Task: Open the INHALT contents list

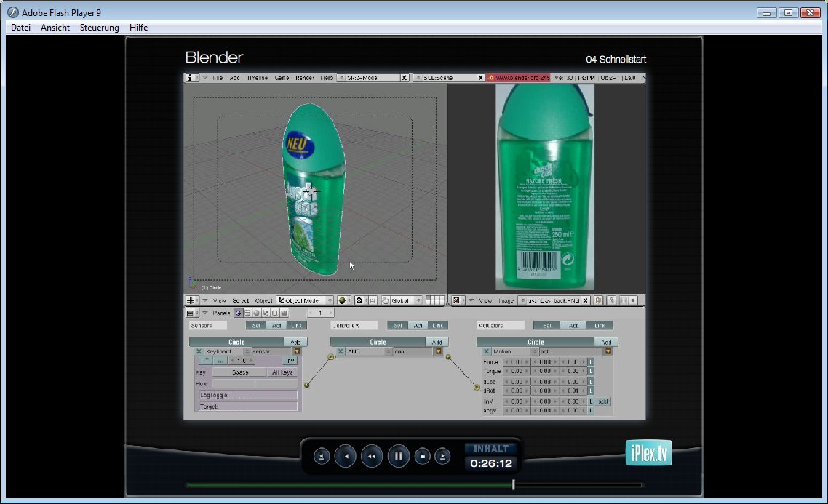Action: point(490,449)
